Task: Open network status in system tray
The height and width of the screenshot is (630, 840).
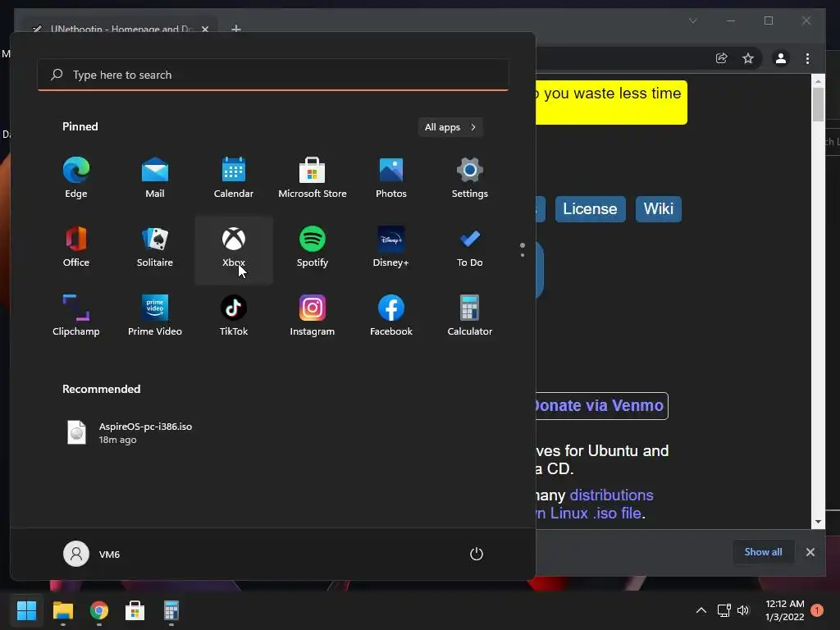Action: (724, 610)
